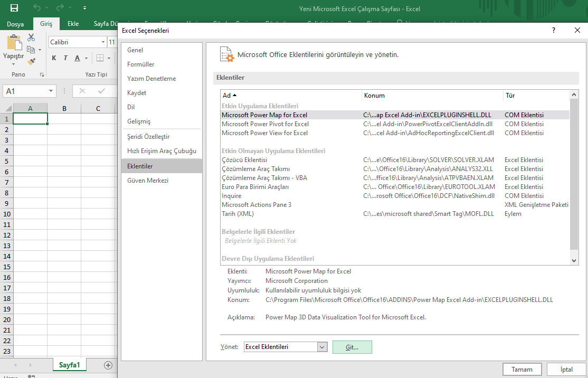Image resolution: width=588 pixels, height=378 pixels.
Task: Open Şeridi Özelleştir category
Action: coord(162,137)
